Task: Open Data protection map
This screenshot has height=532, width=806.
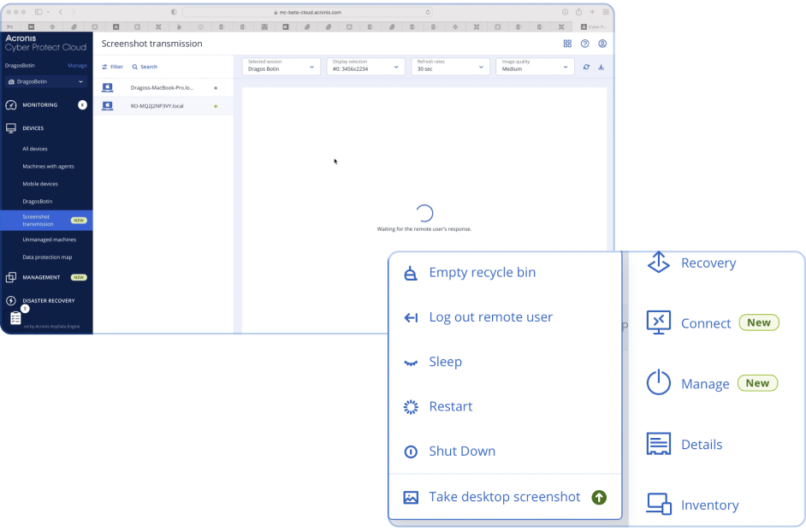Action: 47,257
